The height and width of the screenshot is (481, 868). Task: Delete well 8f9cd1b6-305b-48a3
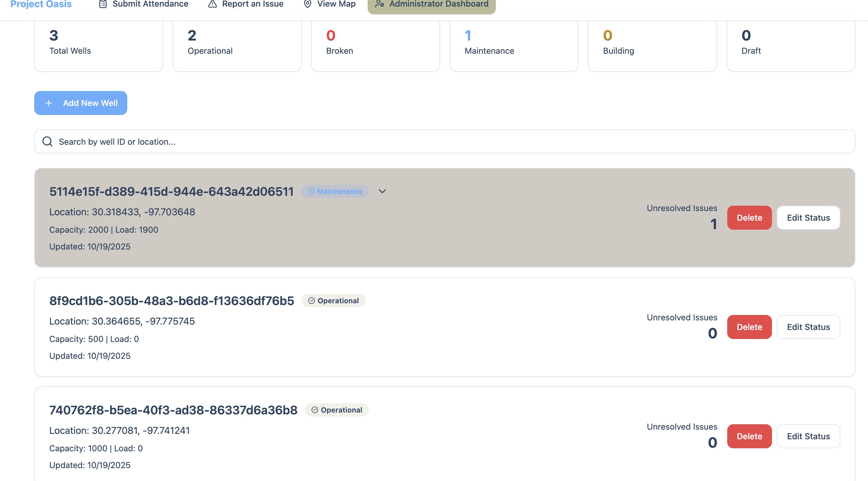(x=749, y=327)
